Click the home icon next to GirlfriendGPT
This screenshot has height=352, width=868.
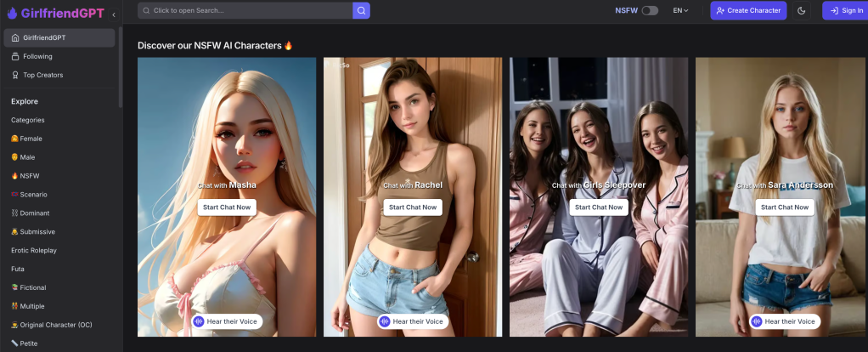[x=15, y=37]
